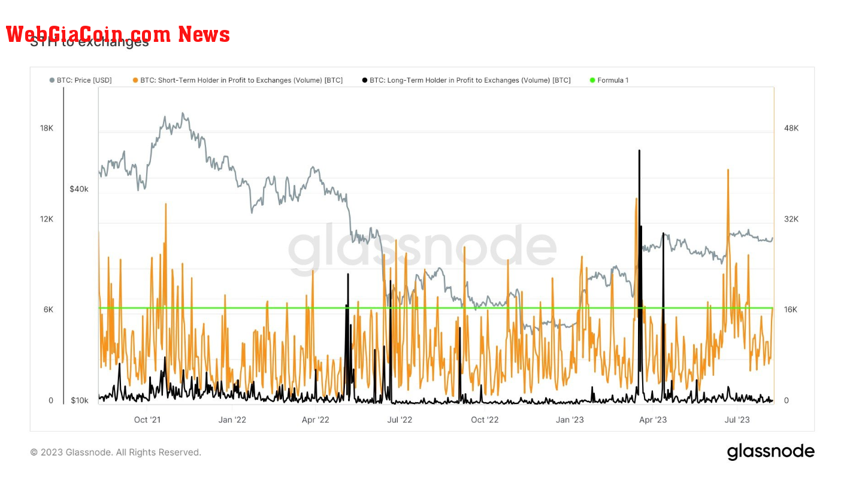
Task: Click the 2023 Glassnode copyright notice
Action: (x=116, y=452)
